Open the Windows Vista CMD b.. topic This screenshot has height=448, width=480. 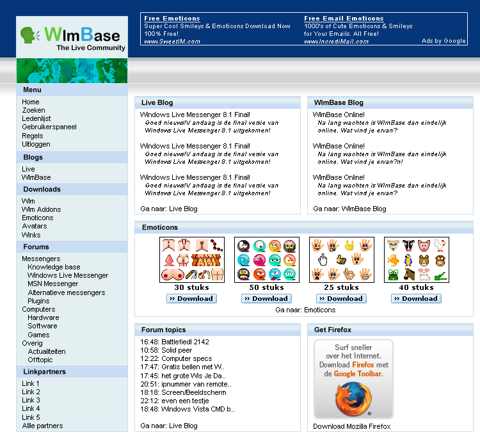[188, 409]
